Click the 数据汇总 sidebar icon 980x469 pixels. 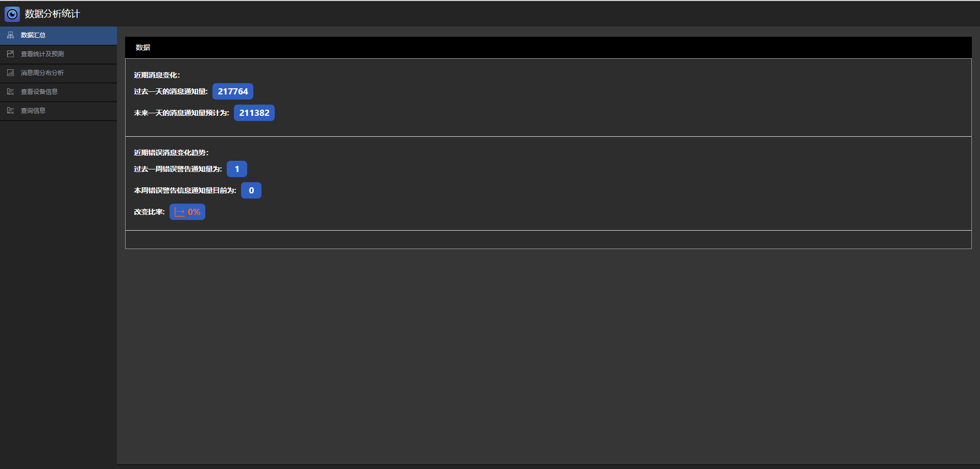[x=10, y=35]
